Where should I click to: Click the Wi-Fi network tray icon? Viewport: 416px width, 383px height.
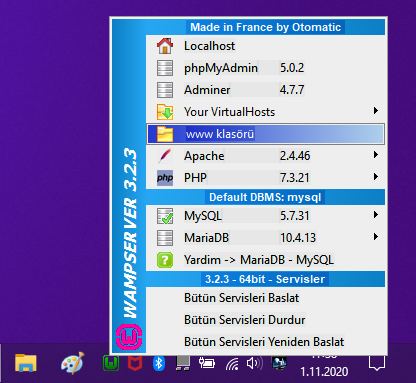(232, 364)
